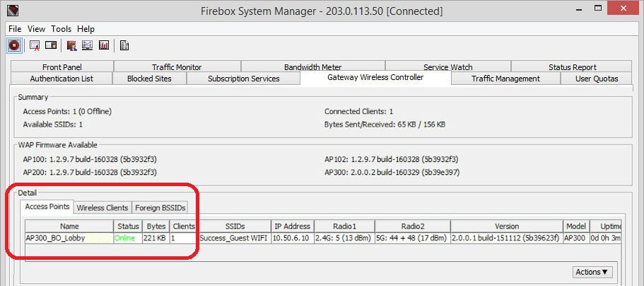Sort by the Clients column header

184,227
